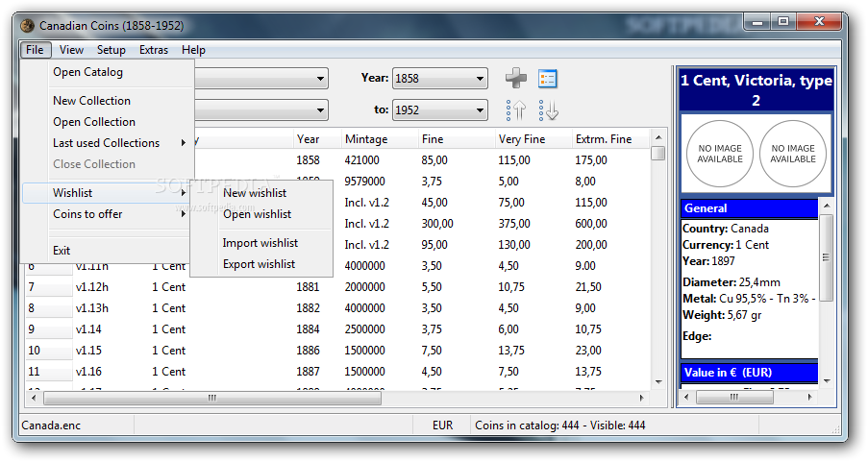Select the first No Image Available coin thumbnail
This screenshot has width=868, height=462.
point(720,154)
